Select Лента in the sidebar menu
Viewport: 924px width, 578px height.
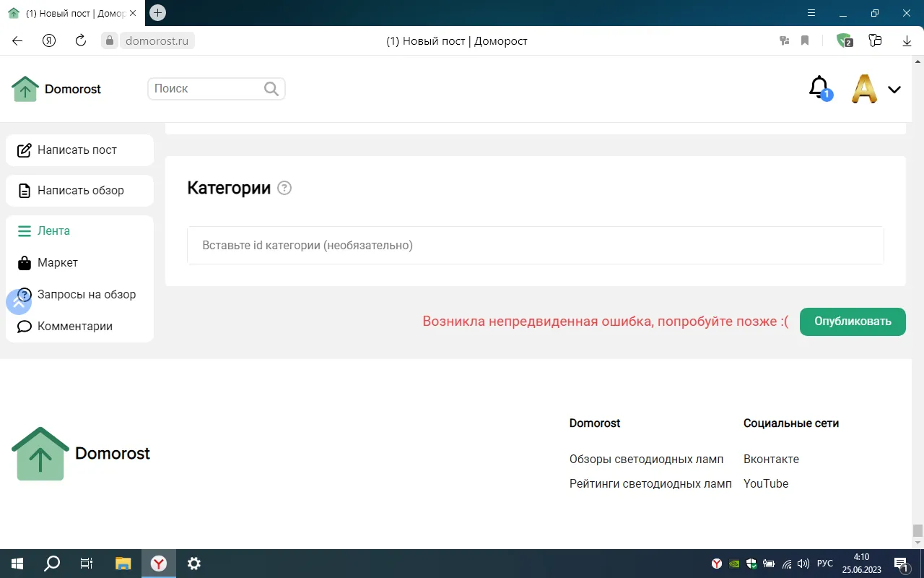point(53,231)
